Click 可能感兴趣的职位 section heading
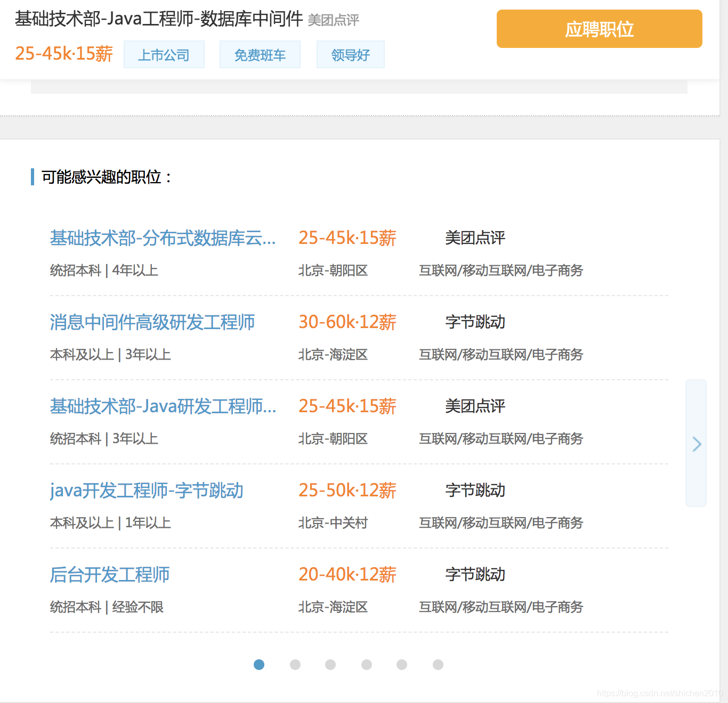The width and height of the screenshot is (728, 703). pos(107,177)
